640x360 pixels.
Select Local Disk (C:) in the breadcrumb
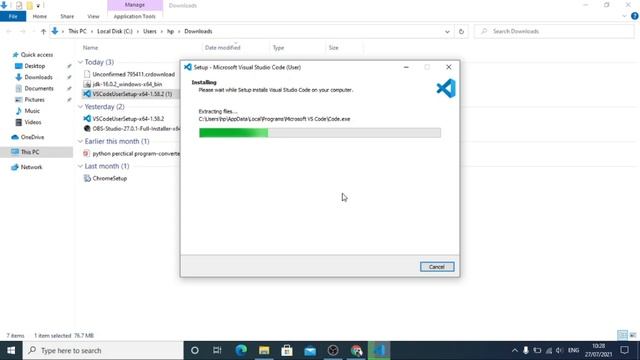(115, 31)
